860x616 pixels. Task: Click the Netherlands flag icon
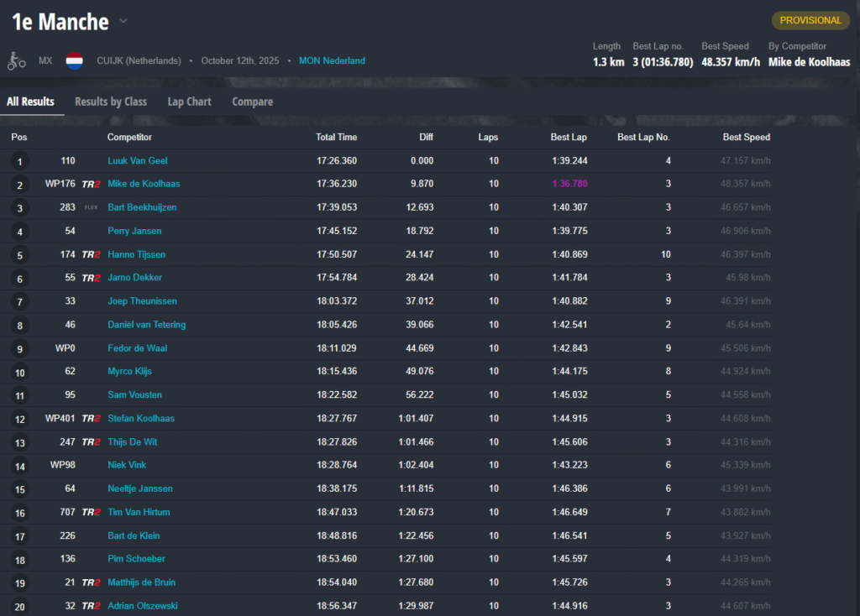[x=75, y=61]
